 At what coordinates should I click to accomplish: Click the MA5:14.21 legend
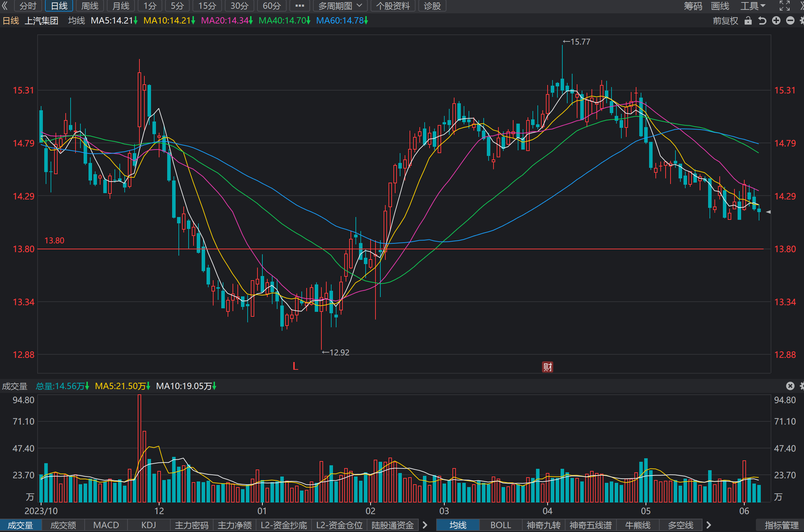tap(114, 21)
